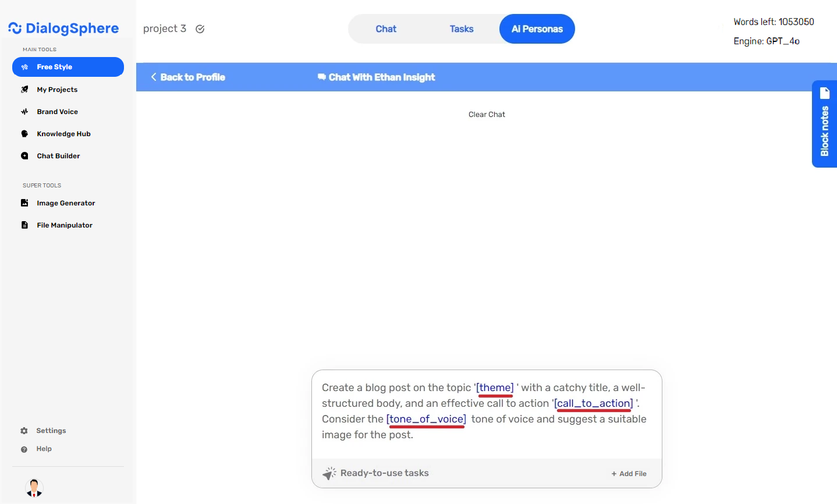
Task: Click the Help question mark icon
Action: coord(24,449)
